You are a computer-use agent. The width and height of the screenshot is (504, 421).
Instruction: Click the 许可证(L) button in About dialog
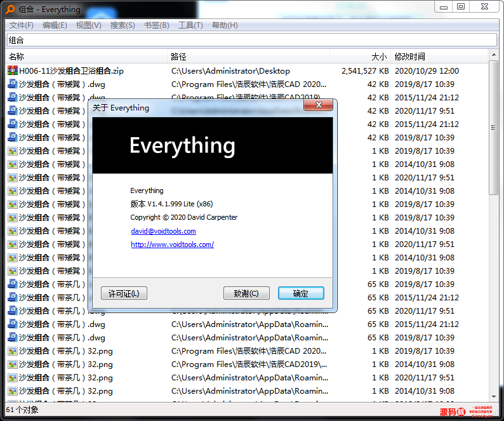(x=124, y=293)
